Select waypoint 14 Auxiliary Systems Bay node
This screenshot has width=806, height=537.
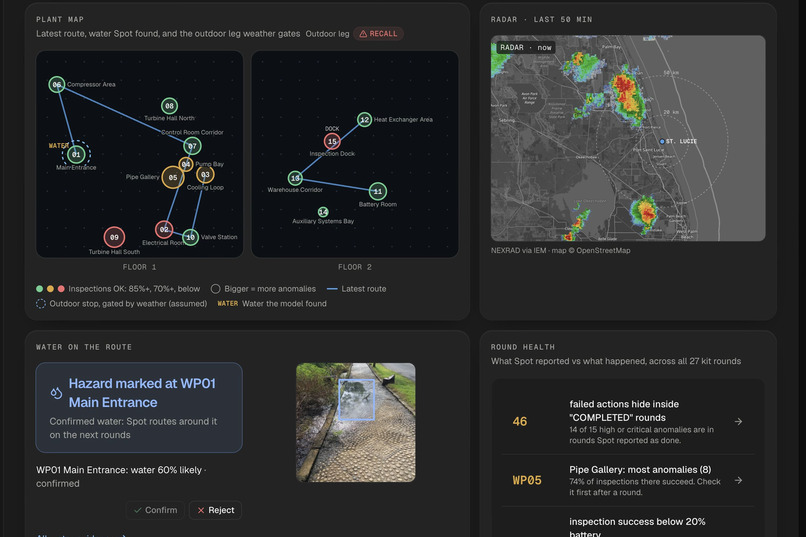tap(323, 212)
